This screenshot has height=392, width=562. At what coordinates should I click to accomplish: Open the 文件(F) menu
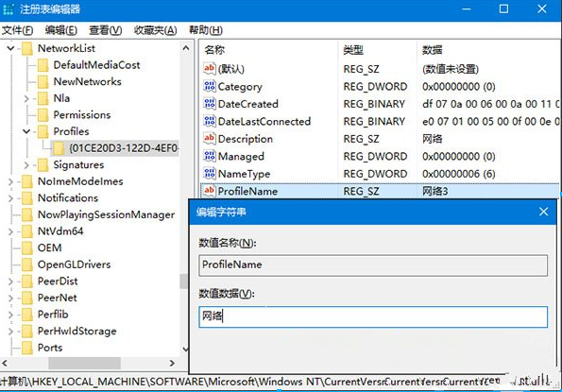[x=18, y=30]
